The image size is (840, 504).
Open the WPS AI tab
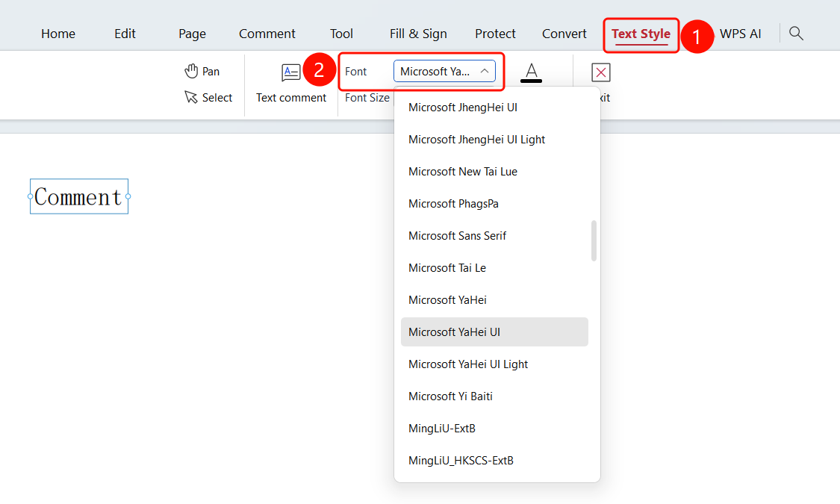(x=741, y=34)
